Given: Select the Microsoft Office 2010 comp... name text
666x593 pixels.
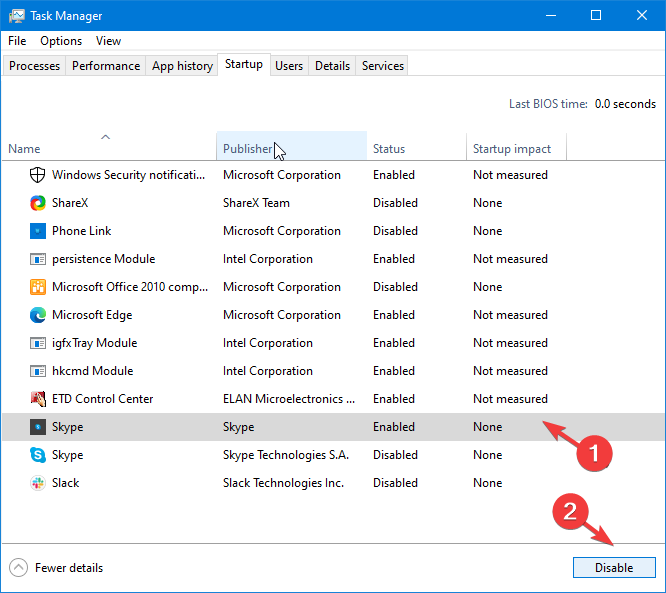Looking at the screenshot, I should (x=130, y=287).
